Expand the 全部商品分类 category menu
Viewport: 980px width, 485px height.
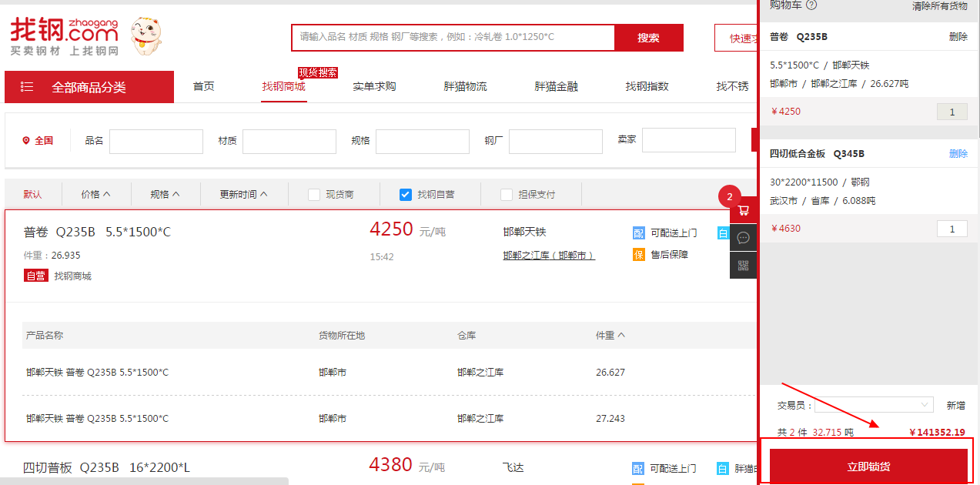click(x=89, y=87)
